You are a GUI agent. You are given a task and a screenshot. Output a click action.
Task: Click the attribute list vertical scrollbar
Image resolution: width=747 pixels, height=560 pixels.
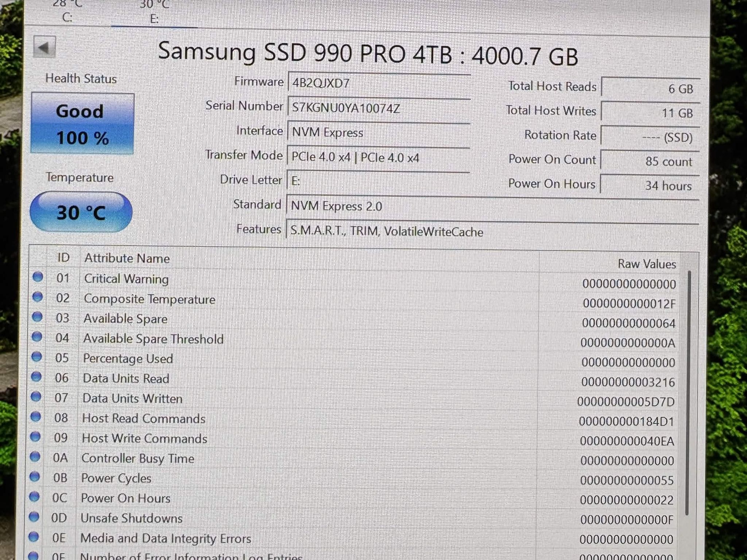pos(688,393)
